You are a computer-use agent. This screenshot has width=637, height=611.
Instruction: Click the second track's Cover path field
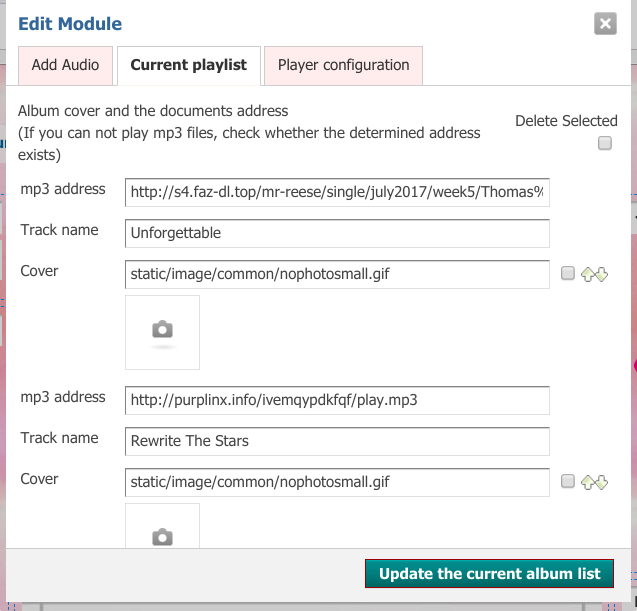point(337,482)
